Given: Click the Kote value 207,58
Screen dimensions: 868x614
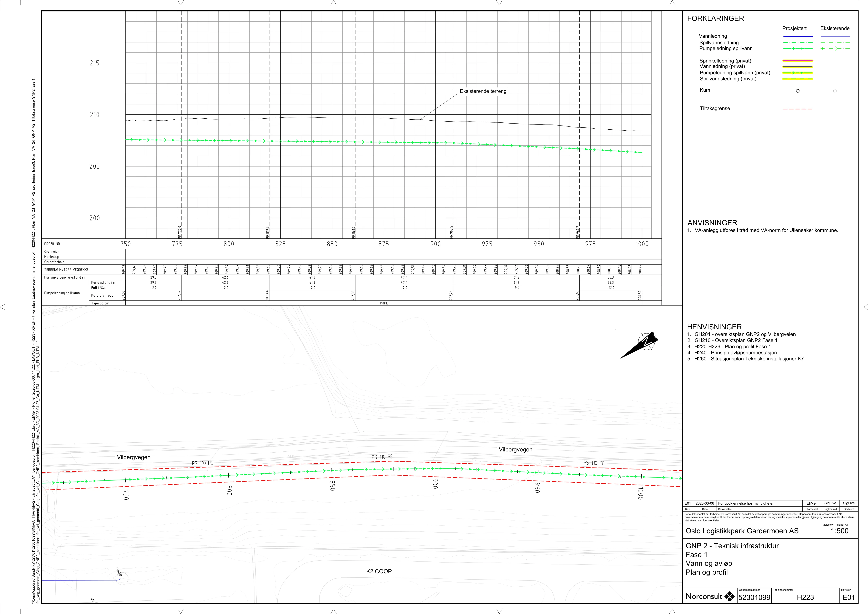Looking at the screenshot, I should pos(124,295).
